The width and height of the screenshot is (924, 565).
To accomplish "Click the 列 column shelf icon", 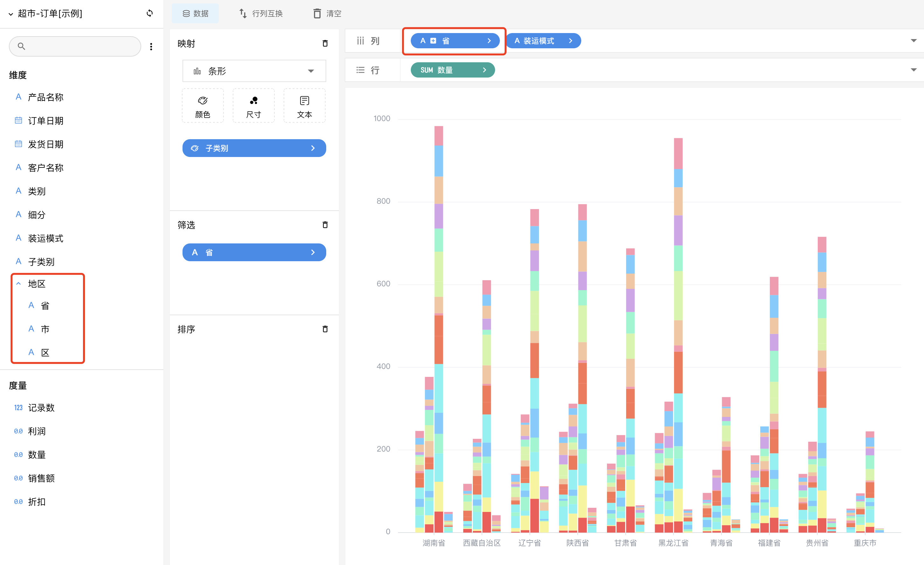I will click(360, 40).
